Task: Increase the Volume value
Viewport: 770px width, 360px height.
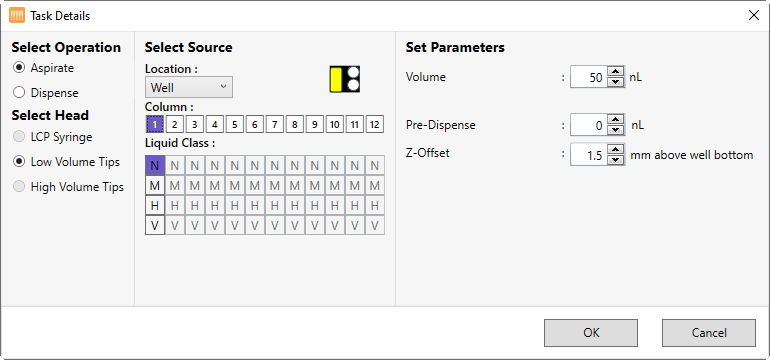Action: pyautogui.click(x=615, y=71)
